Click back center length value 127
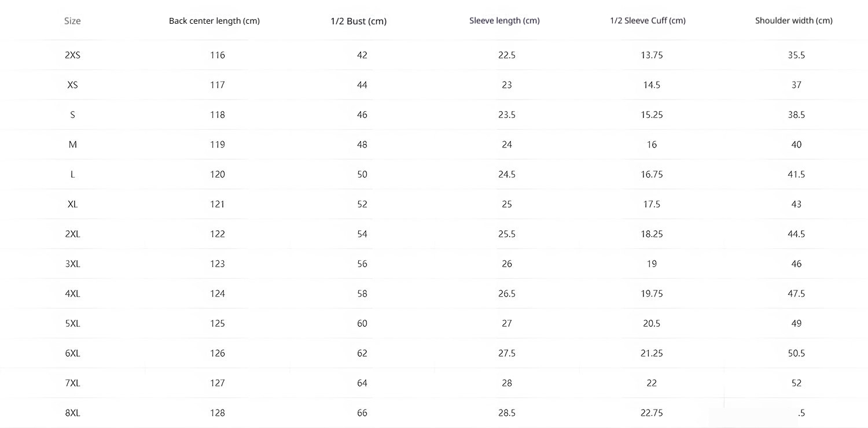 click(x=218, y=383)
